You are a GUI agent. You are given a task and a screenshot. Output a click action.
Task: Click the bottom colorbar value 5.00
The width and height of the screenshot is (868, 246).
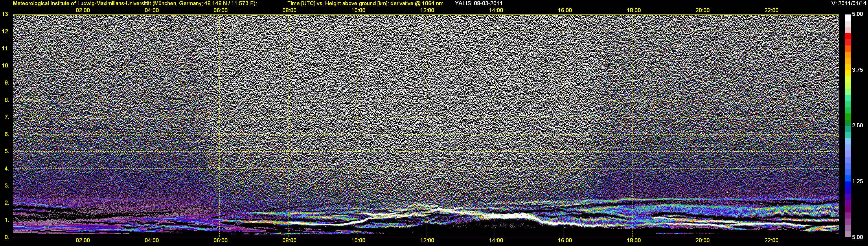tap(858, 237)
